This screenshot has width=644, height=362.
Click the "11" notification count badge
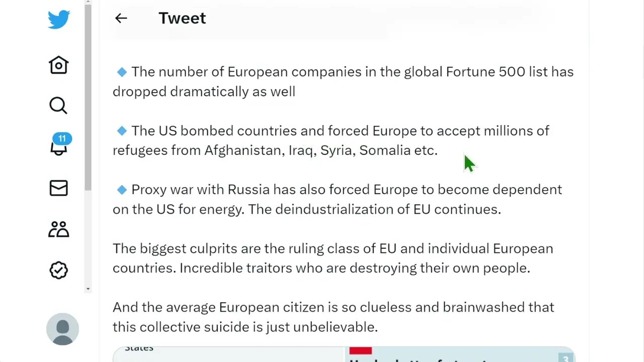click(x=62, y=139)
